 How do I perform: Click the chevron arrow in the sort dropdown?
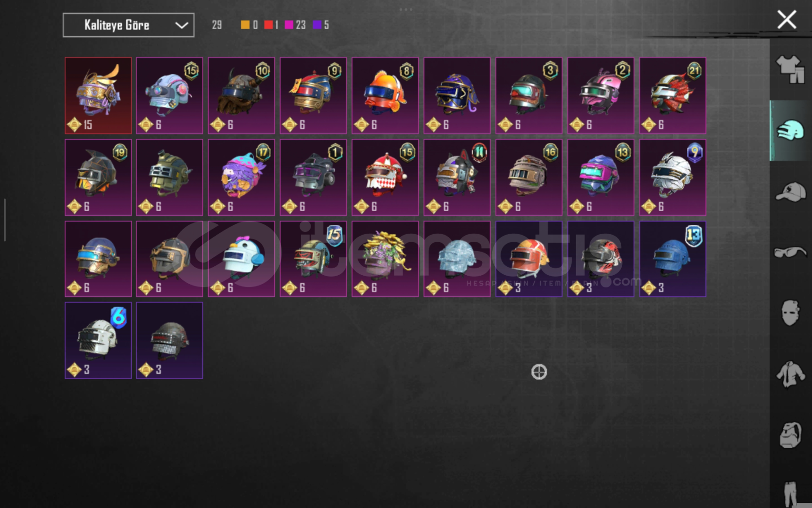click(x=181, y=25)
